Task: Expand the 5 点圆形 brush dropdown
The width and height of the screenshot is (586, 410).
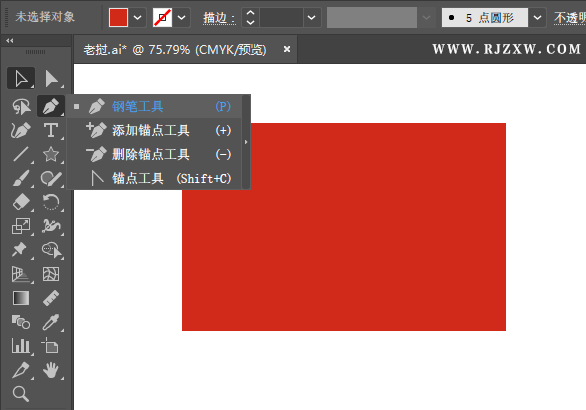Action: click(537, 18)
